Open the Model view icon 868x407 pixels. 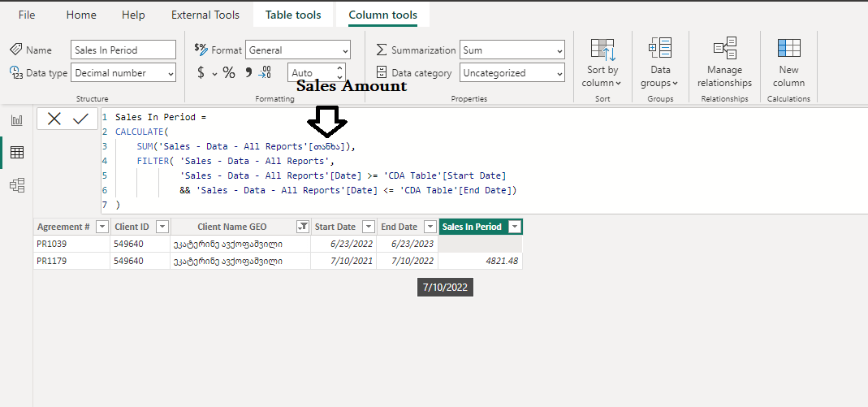click(17, 185)
